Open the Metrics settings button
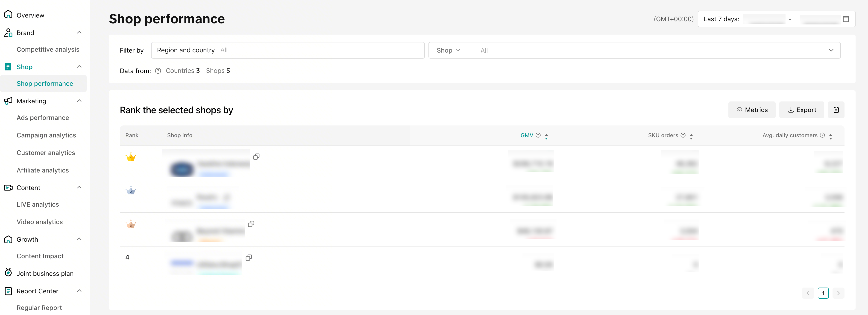Image resolution: width=868 pixels, height=315 pixels. 752,110
